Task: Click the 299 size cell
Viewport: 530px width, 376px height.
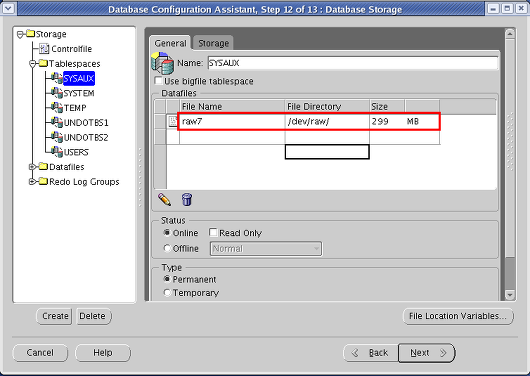Action: coord(387,121)
